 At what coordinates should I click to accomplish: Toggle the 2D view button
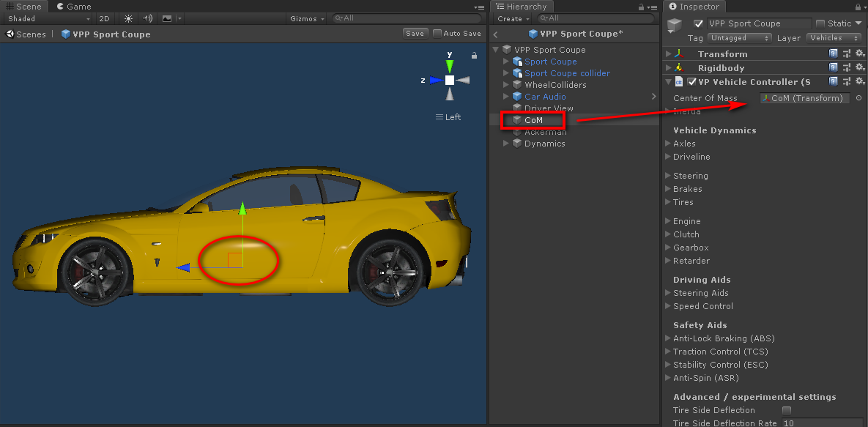pyautogui.click(x=105, y=18)
